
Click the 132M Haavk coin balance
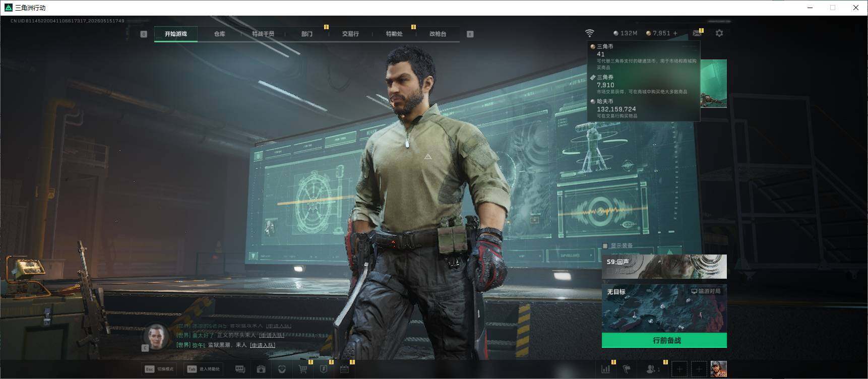tap(625, 33)
